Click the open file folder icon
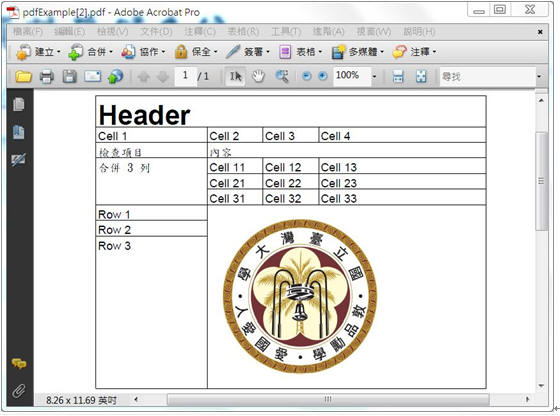This screenshot has height=416, width=560. [x=23, y=76]
